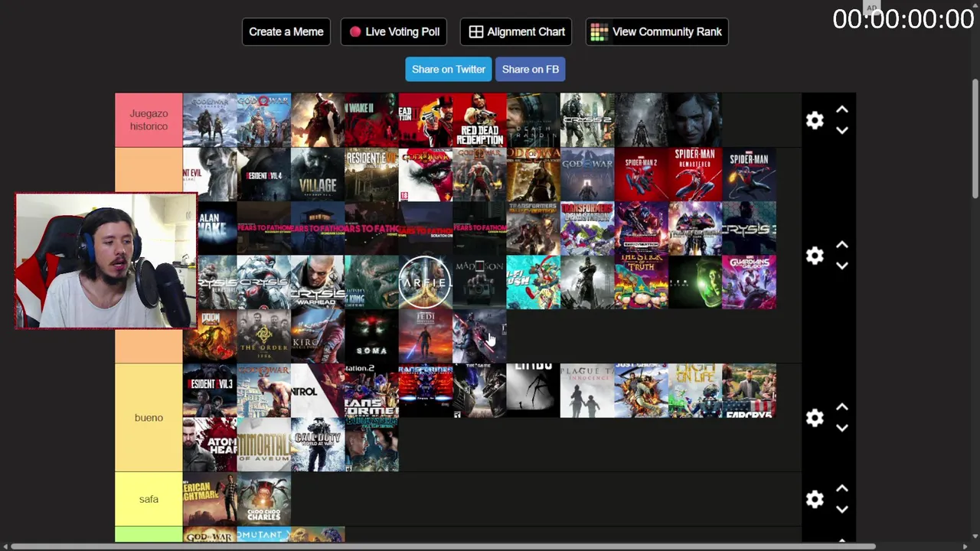Screen dimensions: 980x551
Task: Share on Twitter
Action: click(449, 69)
